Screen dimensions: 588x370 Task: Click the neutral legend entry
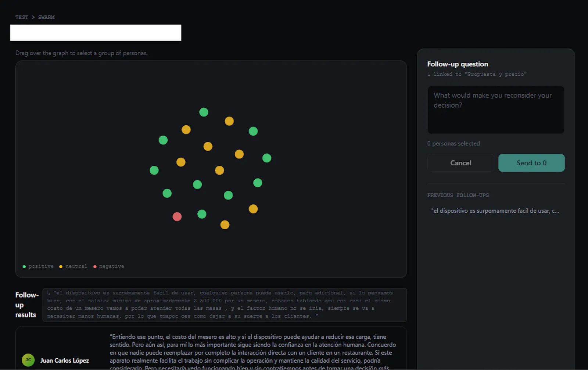(73, 266)
